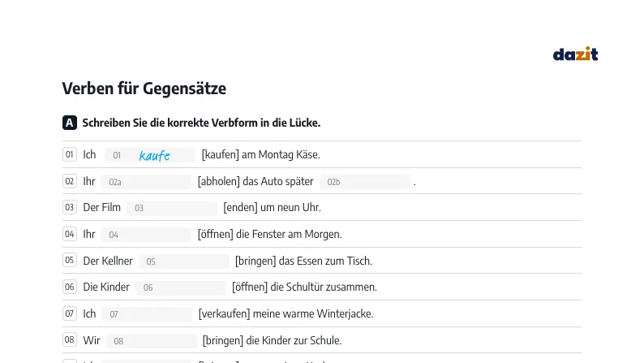The width and height of the screenshot is (644, 363).
Task: Click the 05 number badge
Action: [70, 260]
